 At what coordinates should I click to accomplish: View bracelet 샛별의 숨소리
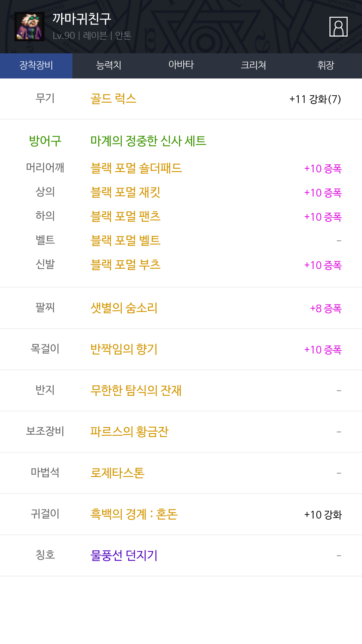pos(124,308)
